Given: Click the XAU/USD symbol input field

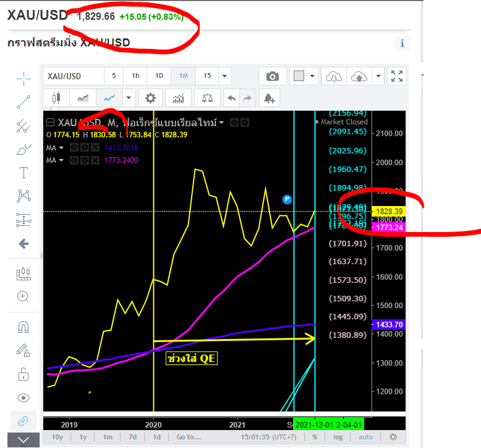Looking at the screenshot, I should tap(74, 76).
